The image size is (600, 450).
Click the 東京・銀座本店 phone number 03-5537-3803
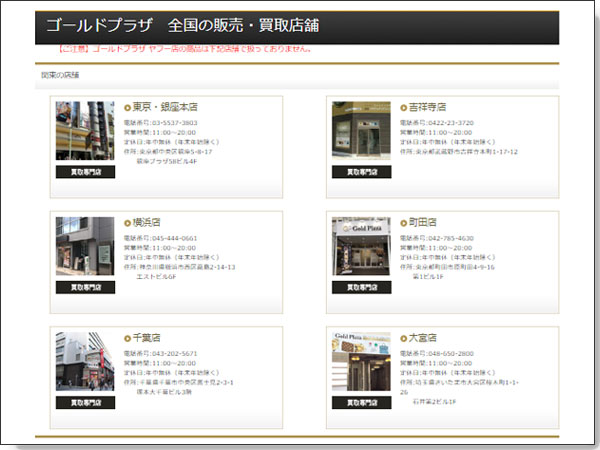pos(175,123)
